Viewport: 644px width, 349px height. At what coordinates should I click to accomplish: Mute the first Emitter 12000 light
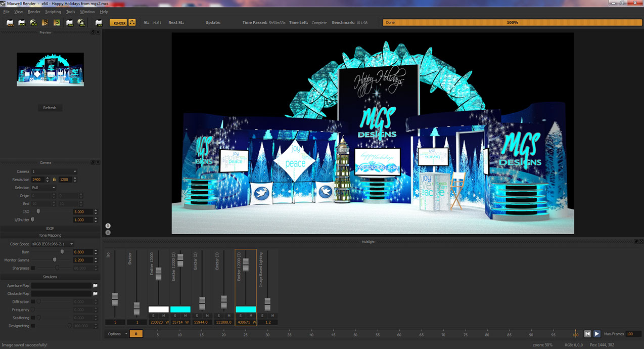click(x=163, y=316)
